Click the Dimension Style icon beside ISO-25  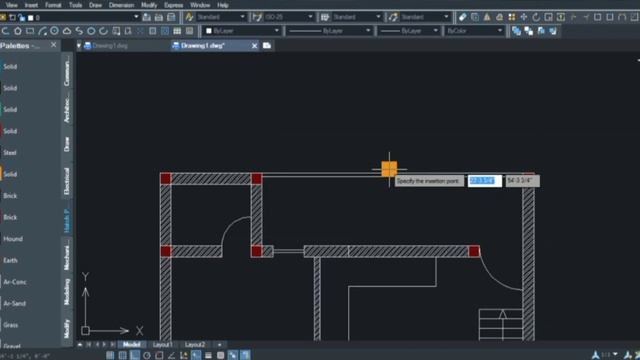tap(257, 17)
